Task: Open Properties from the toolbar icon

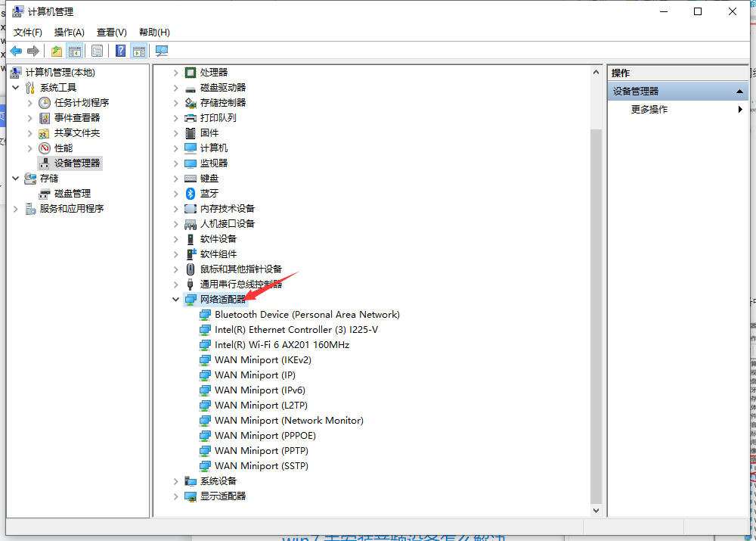Action: [x=97, y=51]
